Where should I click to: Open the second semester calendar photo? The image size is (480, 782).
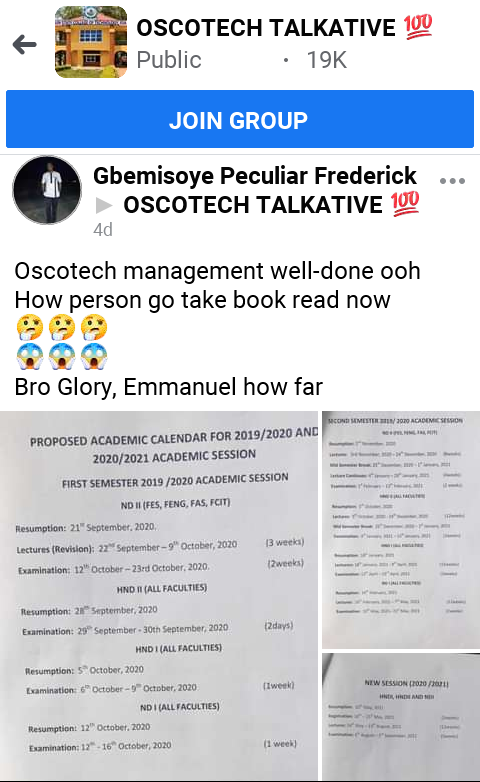pos(401,530)
